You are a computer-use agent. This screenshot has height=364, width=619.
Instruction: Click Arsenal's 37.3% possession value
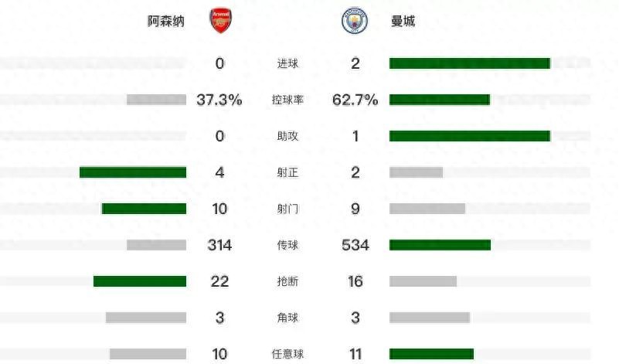pyautogui.click(x=219, y=100)
